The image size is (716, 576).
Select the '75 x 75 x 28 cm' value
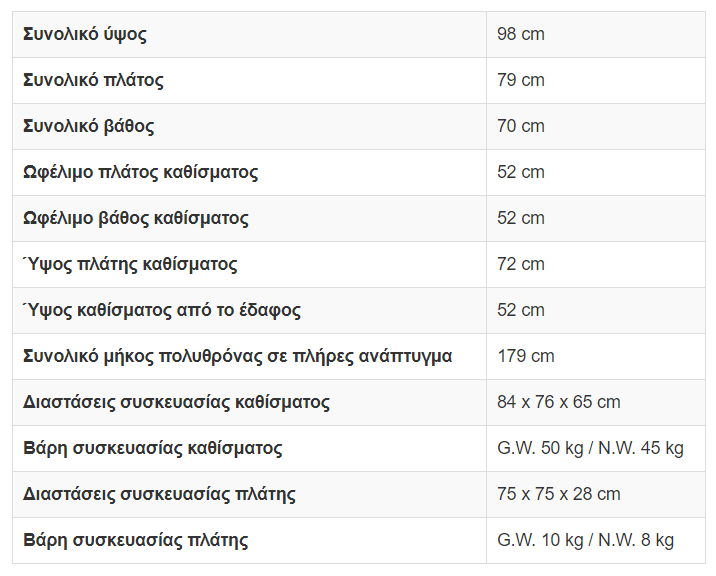click(559, 494)
